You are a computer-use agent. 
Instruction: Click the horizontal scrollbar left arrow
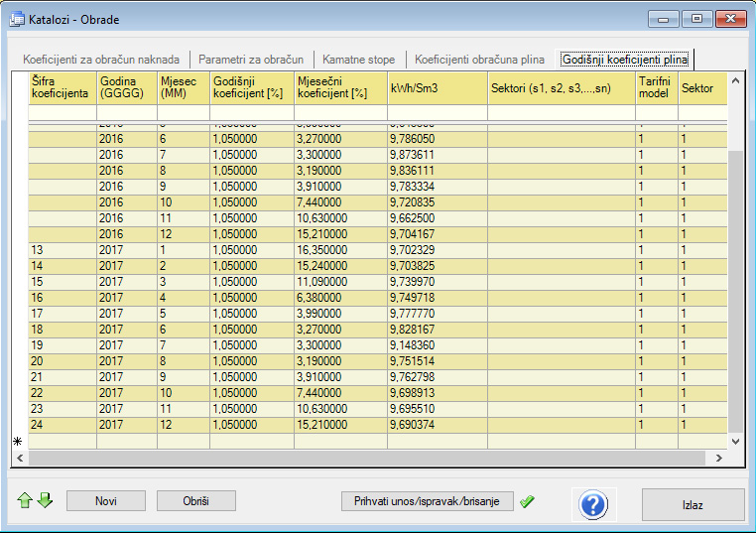[20, 458]
